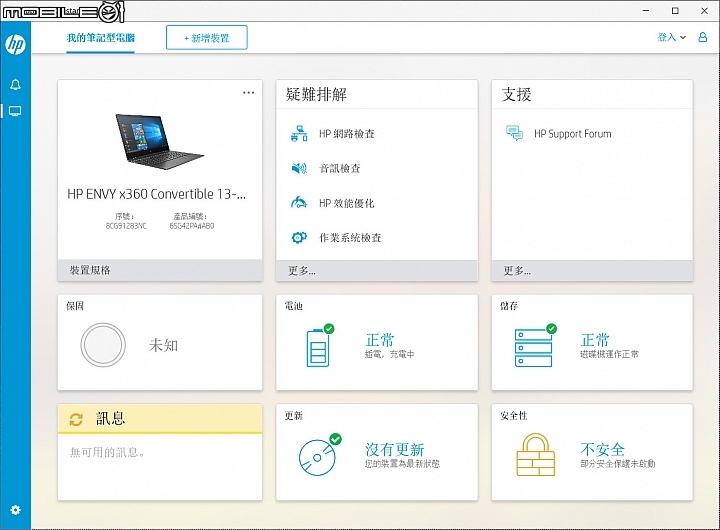Minimize the HP Support Assistant window
This screenshot has height=530, width=720.
pyautogui.click(x=646, y=10)
